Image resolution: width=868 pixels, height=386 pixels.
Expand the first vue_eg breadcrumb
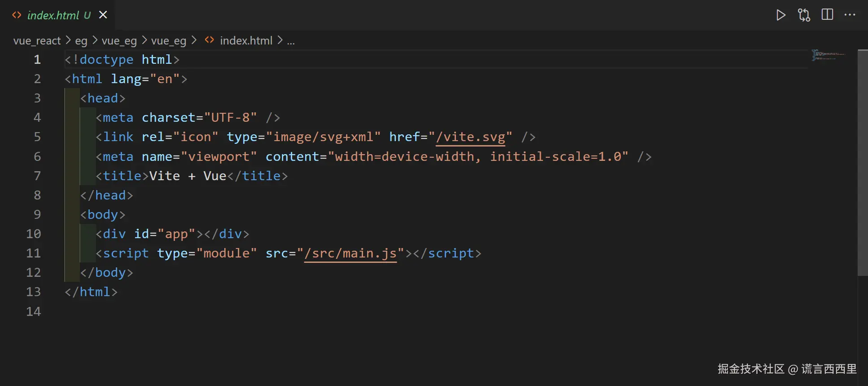pyautogui.click(x=119, y=41)
